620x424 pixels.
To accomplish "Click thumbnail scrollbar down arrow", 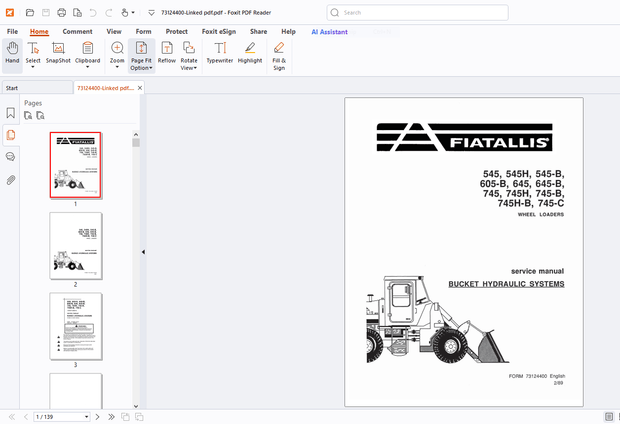I will [x=136, y=406].
